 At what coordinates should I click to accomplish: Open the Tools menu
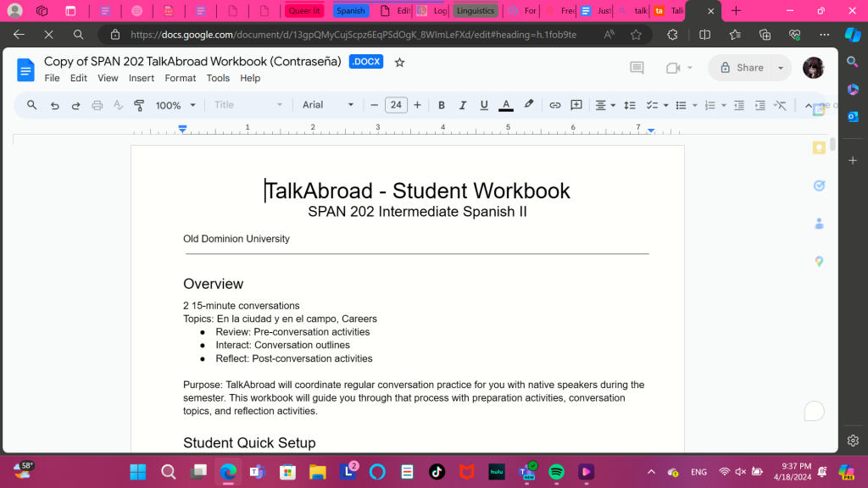218,78
